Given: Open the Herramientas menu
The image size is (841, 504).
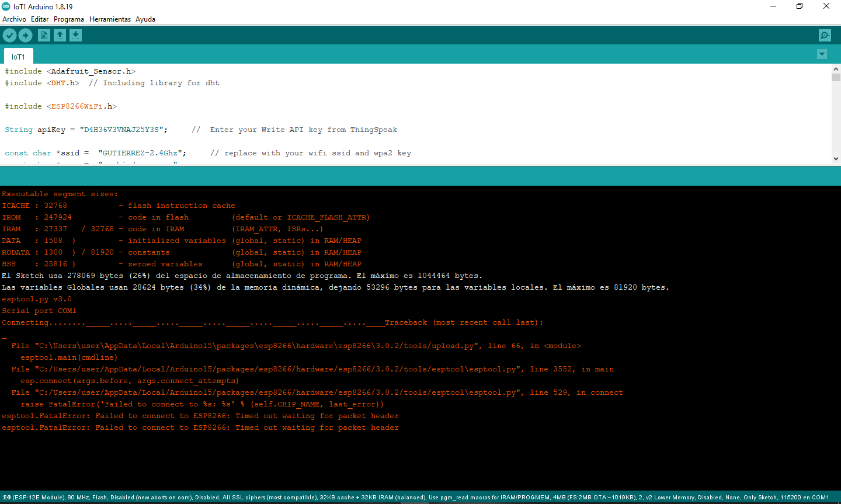Looking at the screenshot, I should coord(110,19).
